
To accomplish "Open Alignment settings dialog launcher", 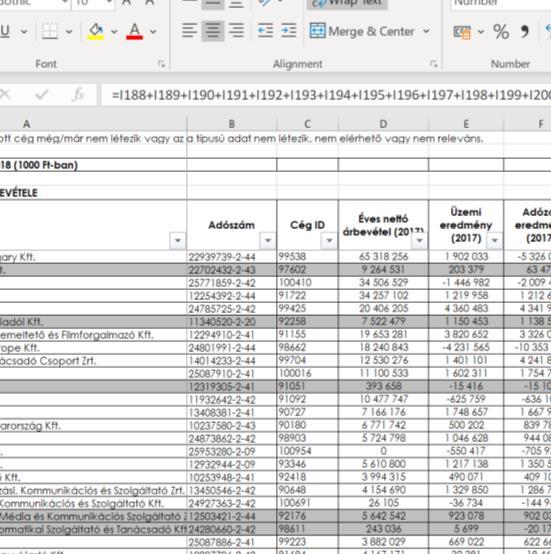I will pos(434,64).
